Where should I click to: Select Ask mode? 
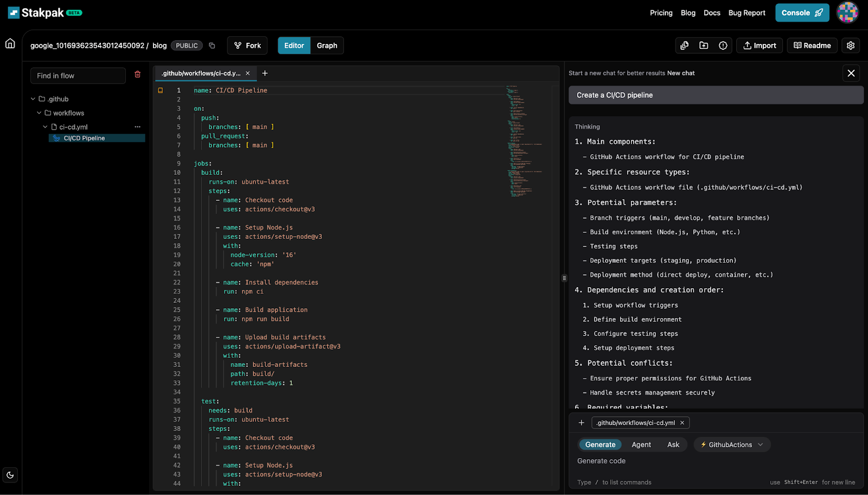[x=673, y=445]
